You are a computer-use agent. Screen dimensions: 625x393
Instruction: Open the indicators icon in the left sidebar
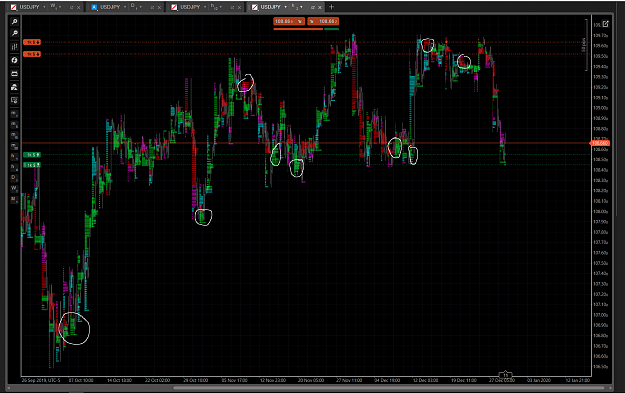point(14,87)
